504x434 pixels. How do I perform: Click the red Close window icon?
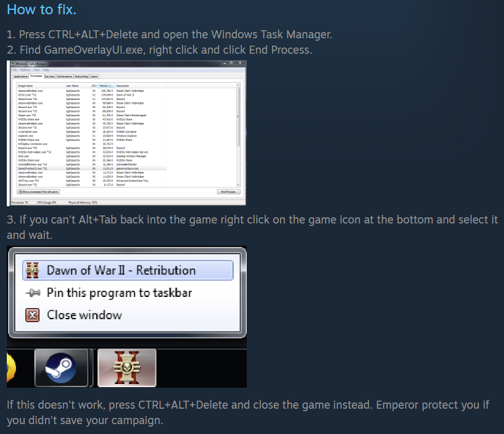tap(33, 315)
